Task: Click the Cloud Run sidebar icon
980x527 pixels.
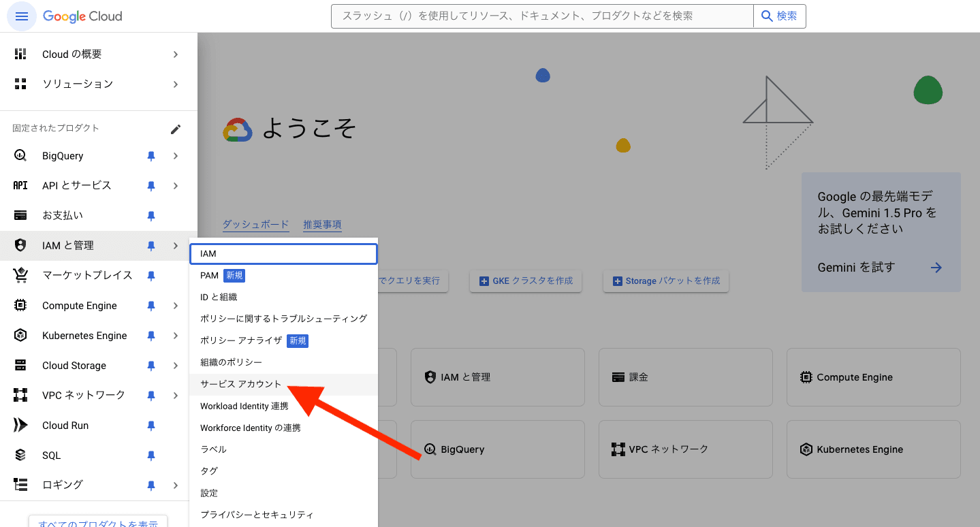Action: [x=19, y=425]
